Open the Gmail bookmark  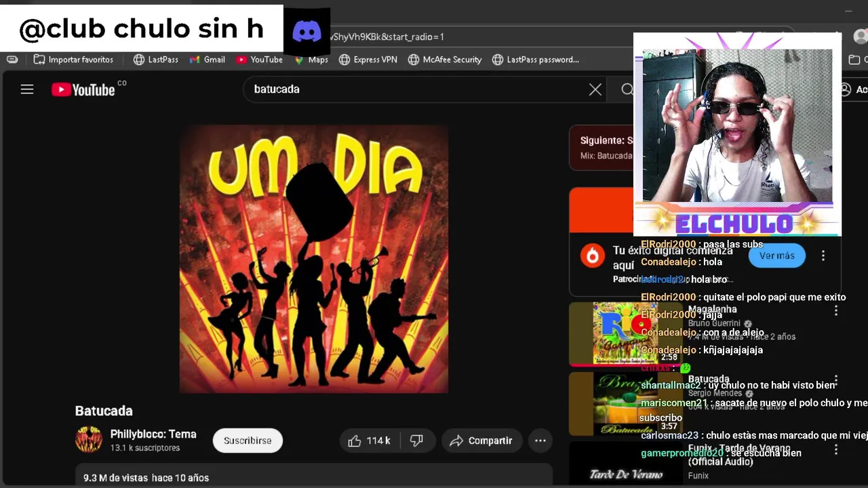point(207,60)
